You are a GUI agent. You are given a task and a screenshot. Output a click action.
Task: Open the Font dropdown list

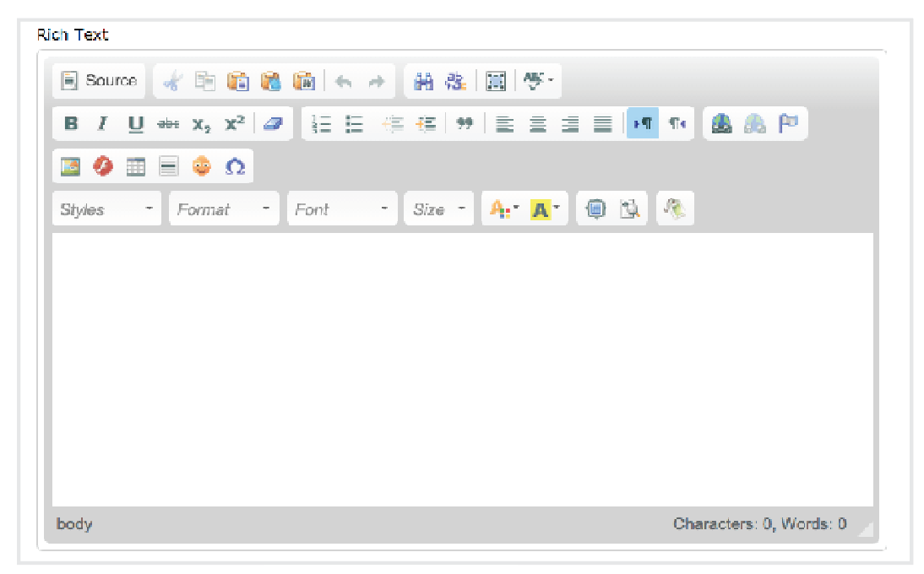[341, 209]
